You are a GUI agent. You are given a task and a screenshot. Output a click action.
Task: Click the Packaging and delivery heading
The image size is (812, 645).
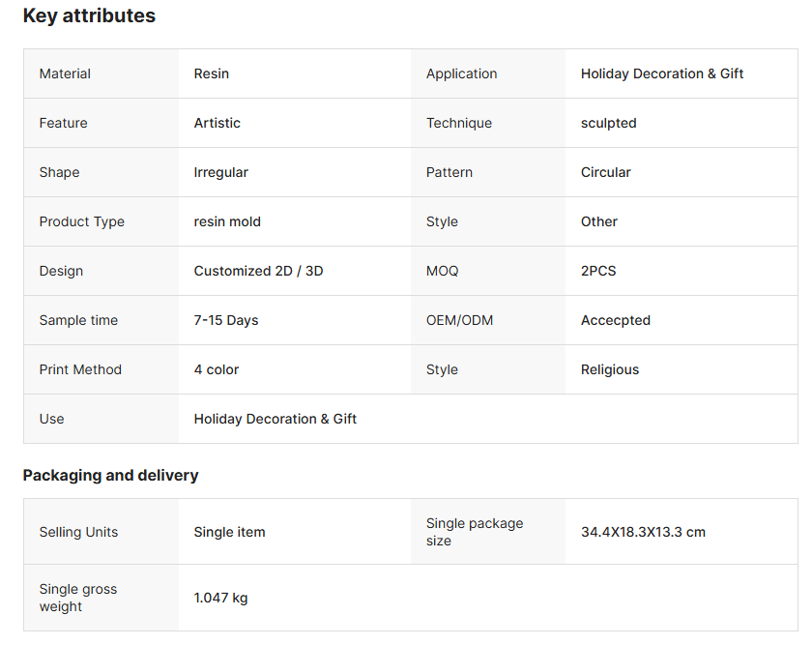(111, 475)
